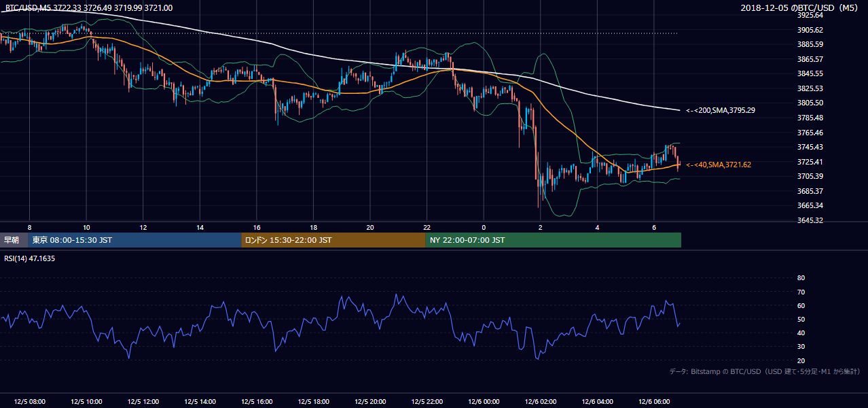868x408 pixels.
Task: Click the 12/5 22:00 date label
Action: pos(427,402)
